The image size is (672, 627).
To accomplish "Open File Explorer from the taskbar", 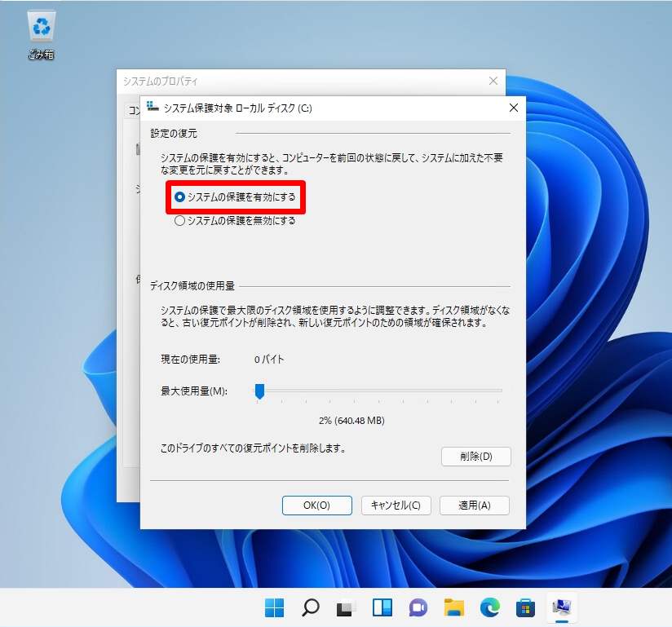I will (453, 608).
